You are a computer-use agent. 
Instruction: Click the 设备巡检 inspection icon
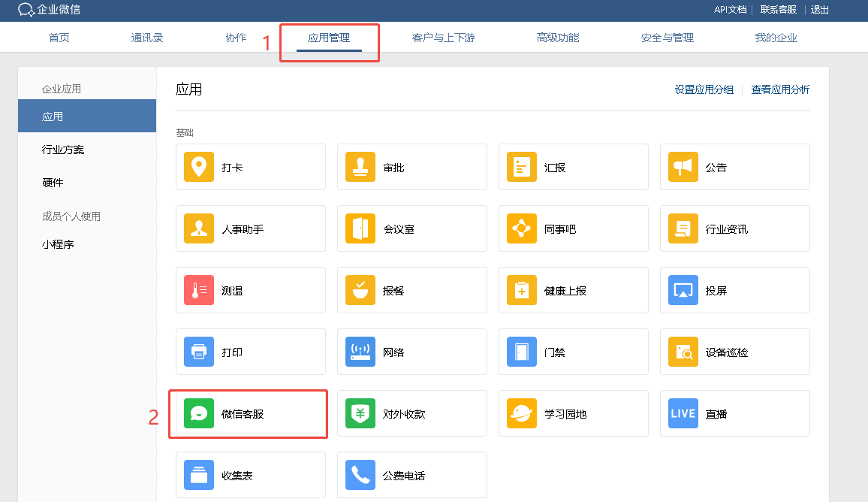683,351
